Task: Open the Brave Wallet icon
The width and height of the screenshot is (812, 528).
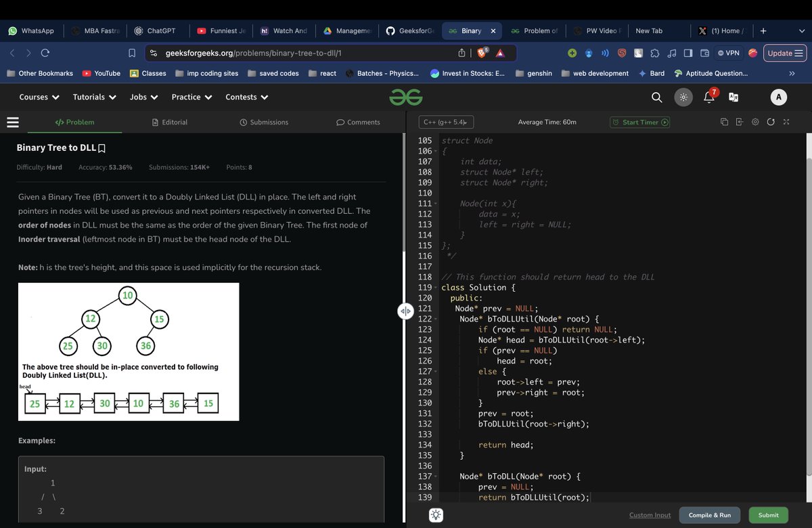Action: 704,53
